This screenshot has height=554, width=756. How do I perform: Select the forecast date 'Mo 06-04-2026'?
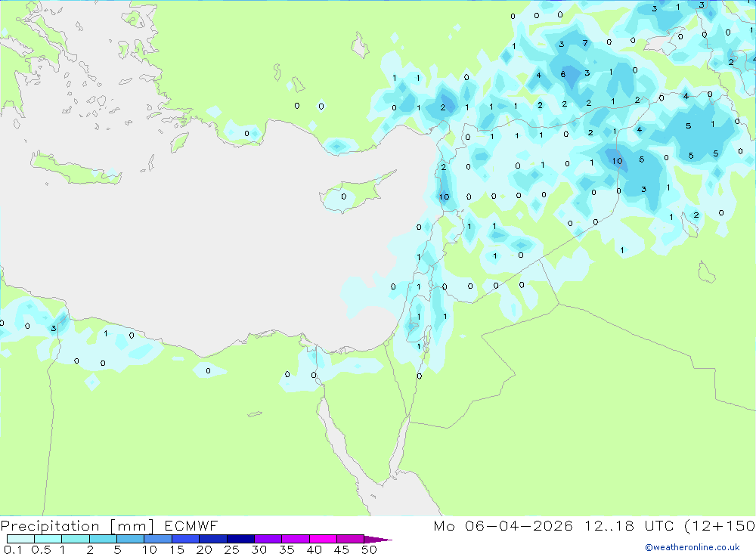[503, 526]
